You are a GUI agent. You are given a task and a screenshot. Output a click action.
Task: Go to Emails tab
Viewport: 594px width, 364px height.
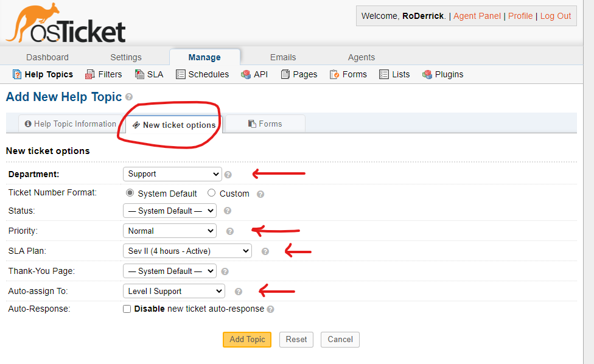point(283,57)
